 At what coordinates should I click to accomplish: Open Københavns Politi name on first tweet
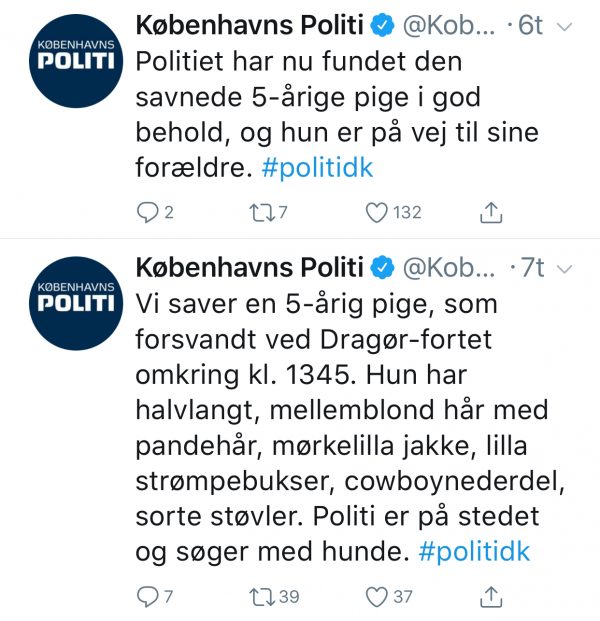point(250,25)
